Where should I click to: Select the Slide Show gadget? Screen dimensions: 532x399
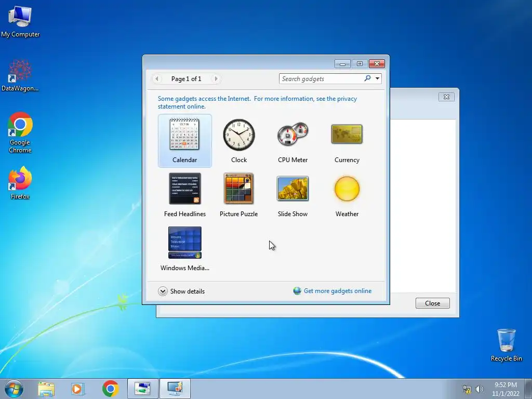[x=293, y=195]
